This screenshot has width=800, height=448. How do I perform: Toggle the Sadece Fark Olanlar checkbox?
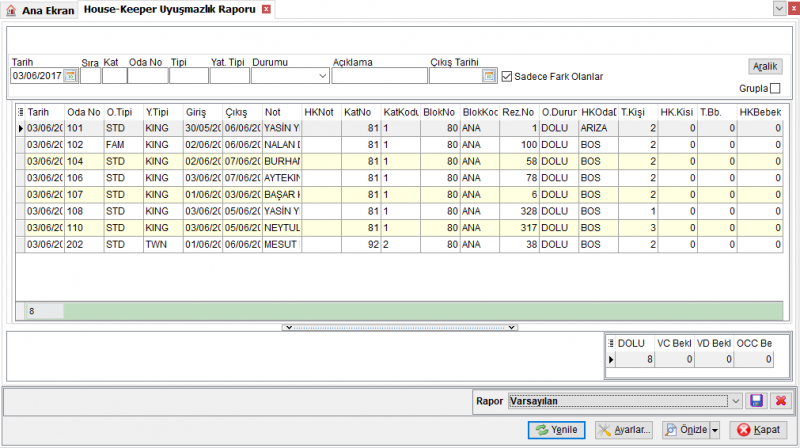(507, 77)
